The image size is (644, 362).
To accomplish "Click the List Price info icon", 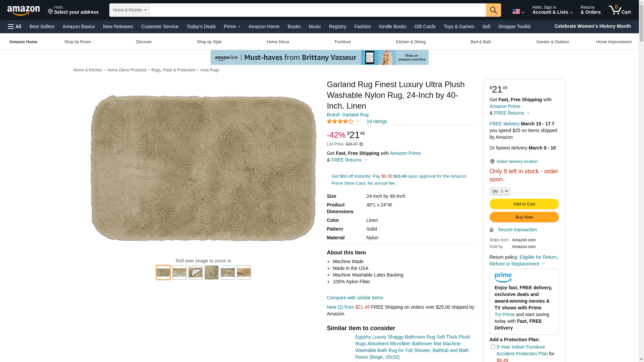I will point(361,144).
